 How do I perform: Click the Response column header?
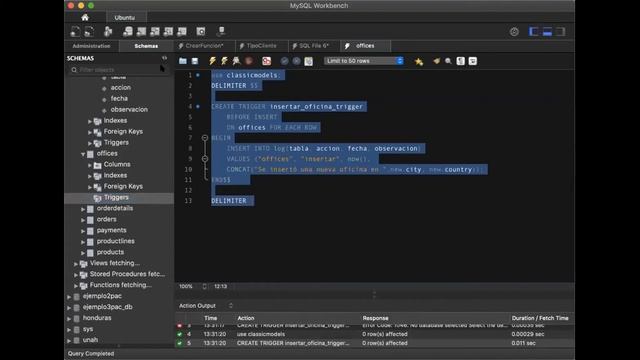point(375,318)
